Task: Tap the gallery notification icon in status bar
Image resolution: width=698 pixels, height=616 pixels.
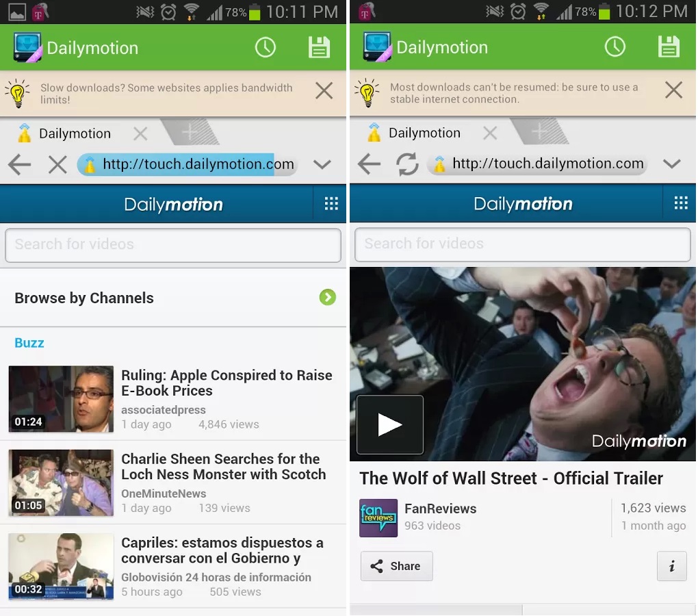Action: [17, 12]
